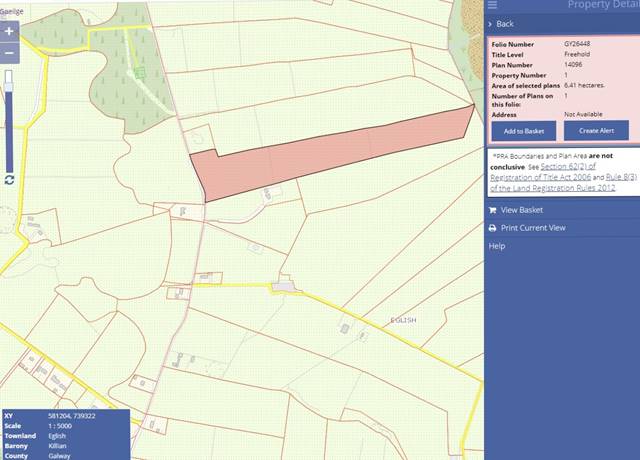640x460 pixels.
Task: Click the Folio Number value GY26448
Action: click(577, 44)
